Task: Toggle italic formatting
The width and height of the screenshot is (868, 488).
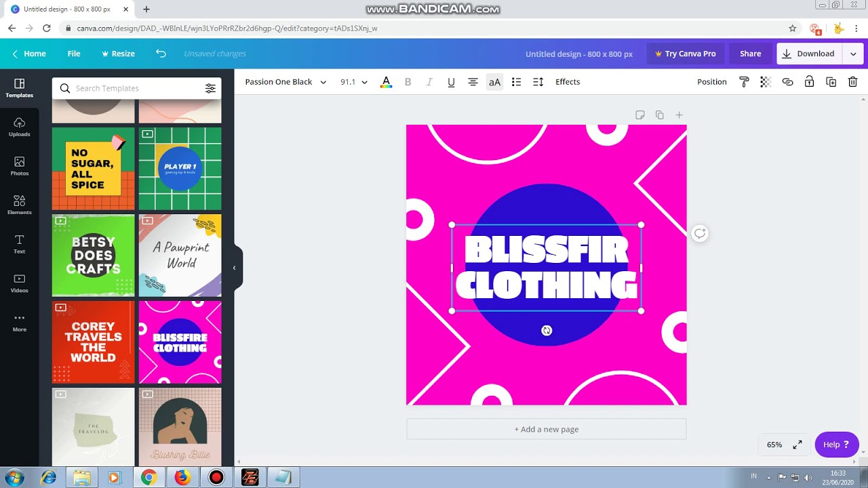Action: coord(429,82)
